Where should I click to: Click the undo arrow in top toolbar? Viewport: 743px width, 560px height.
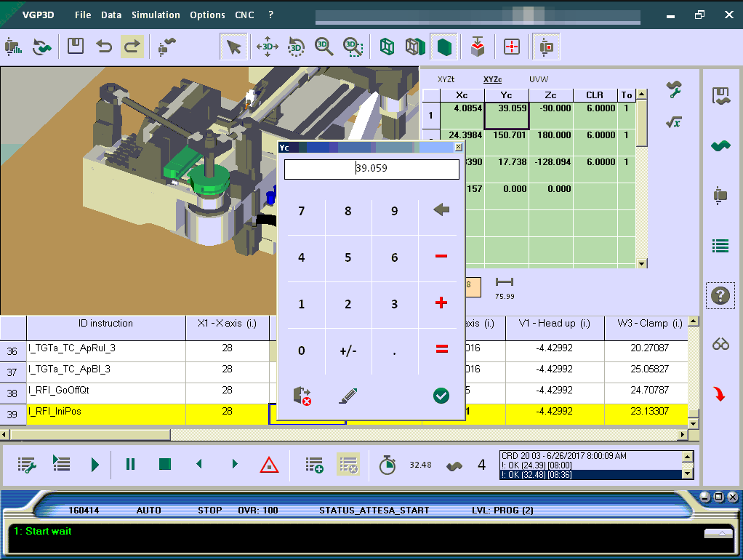(x=104, y=47)
